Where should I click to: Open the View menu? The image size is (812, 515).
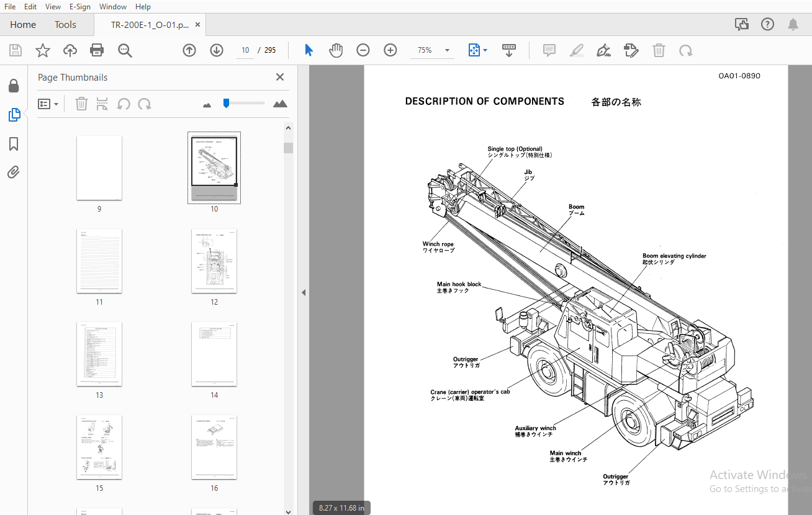pos(53,7)
